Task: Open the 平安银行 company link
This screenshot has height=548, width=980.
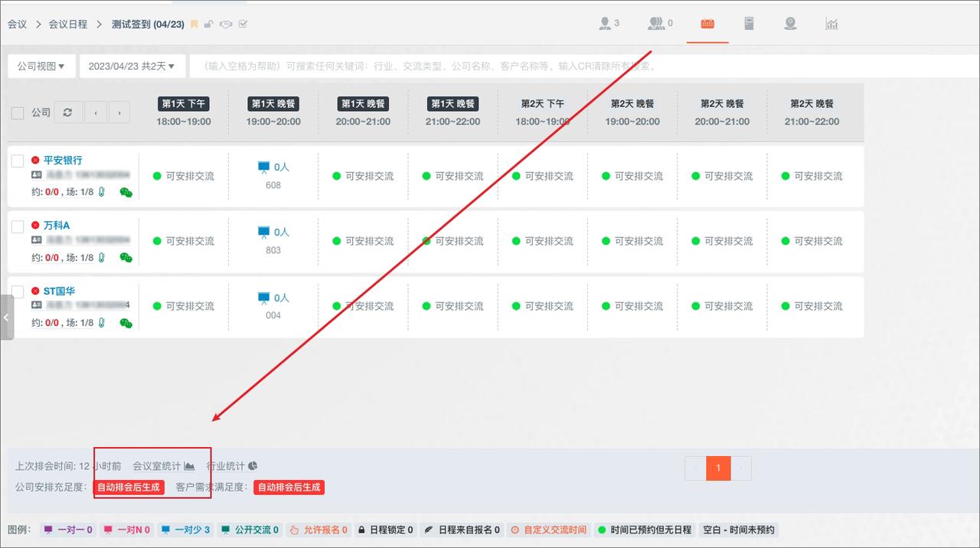Action: pyautogui.click(x=63, y=161)
